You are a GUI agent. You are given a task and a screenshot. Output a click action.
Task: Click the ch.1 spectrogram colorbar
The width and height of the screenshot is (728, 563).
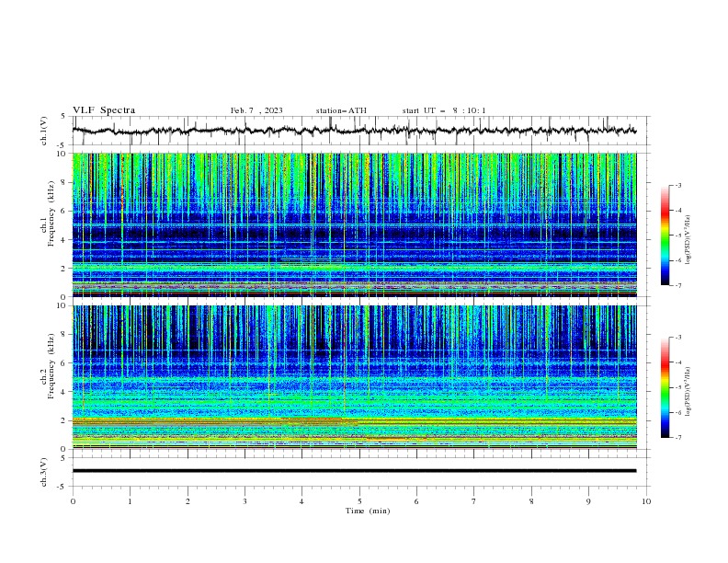point(665,236)
